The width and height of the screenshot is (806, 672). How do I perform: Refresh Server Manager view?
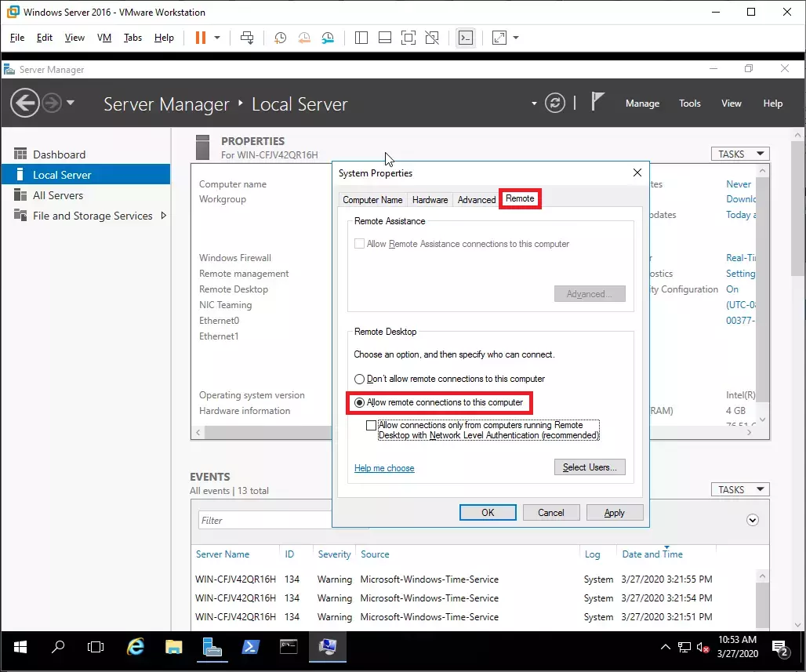[x=555, y=103]
